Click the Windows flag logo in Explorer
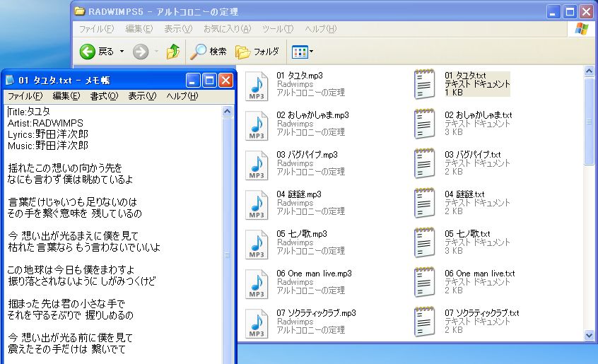 pyautogui.click(x=582, y=29)
